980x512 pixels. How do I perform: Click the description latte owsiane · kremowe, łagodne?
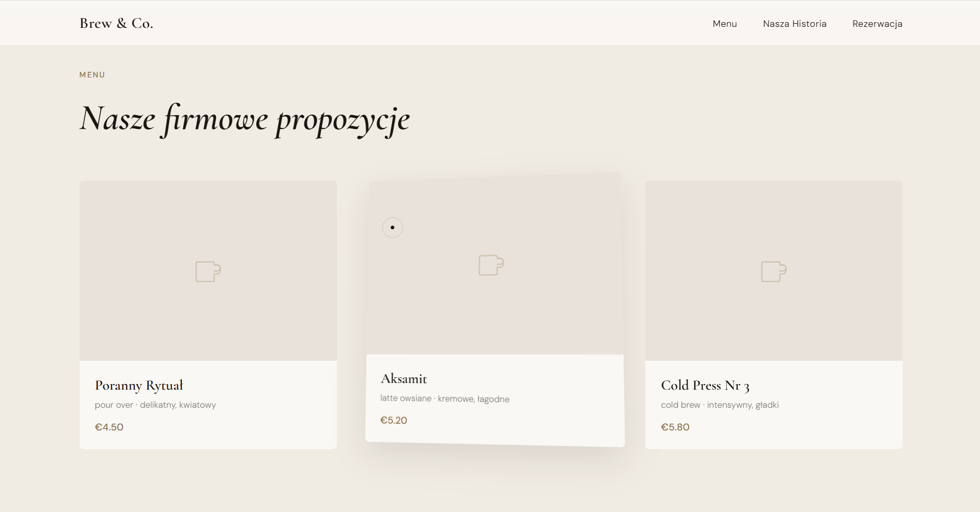(x=444, y=398)
